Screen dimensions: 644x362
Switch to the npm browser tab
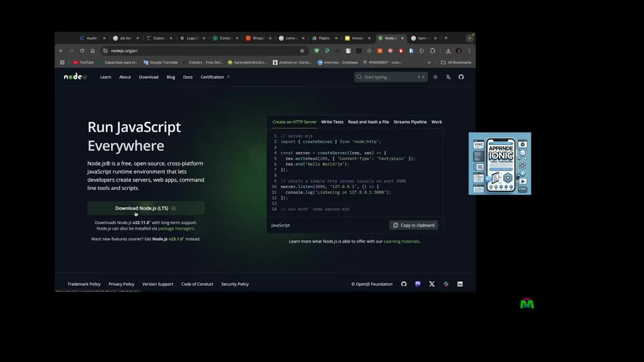pyautogui.click(x=424, y=38)
